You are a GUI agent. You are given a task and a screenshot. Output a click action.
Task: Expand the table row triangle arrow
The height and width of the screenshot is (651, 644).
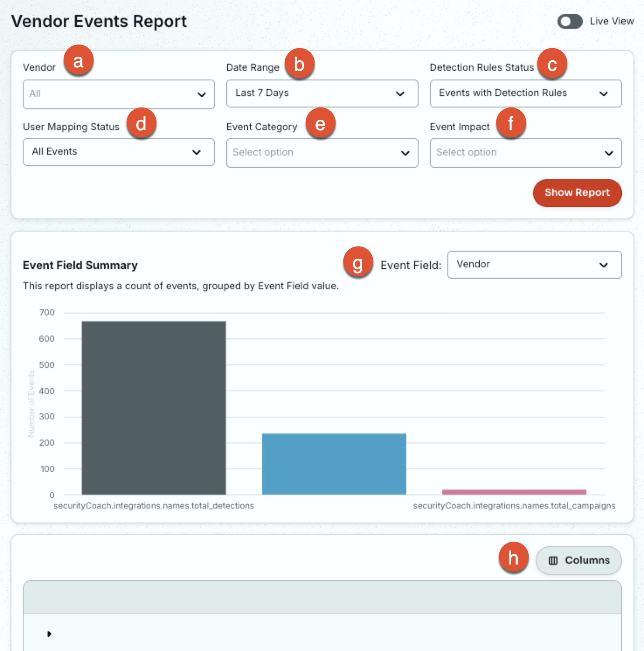coord(49,634)
